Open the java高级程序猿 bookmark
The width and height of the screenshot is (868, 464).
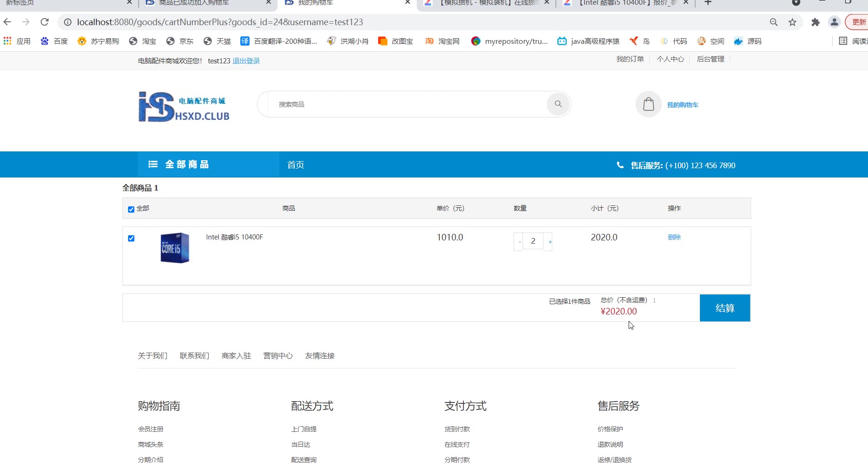click(x=589, y=41)
